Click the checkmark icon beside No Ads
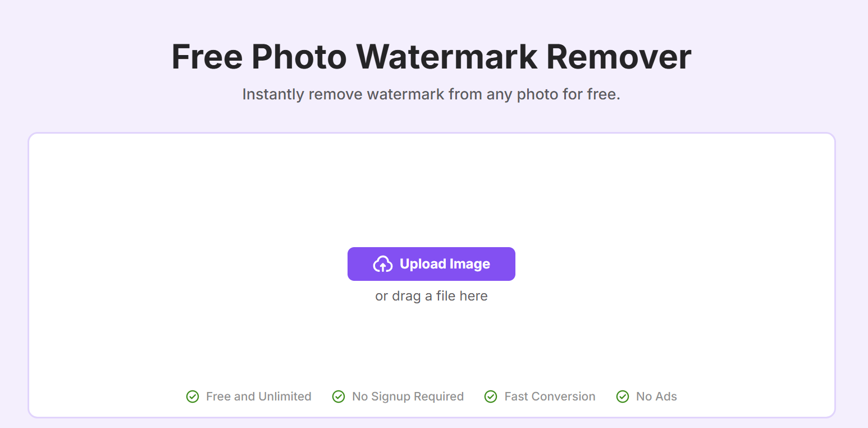 tap(623, 397)
